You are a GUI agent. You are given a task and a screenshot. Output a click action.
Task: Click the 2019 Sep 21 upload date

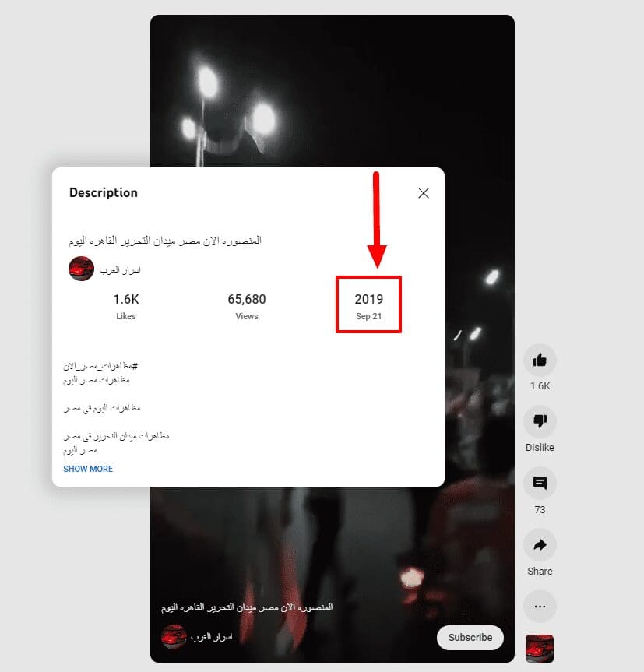368,305
